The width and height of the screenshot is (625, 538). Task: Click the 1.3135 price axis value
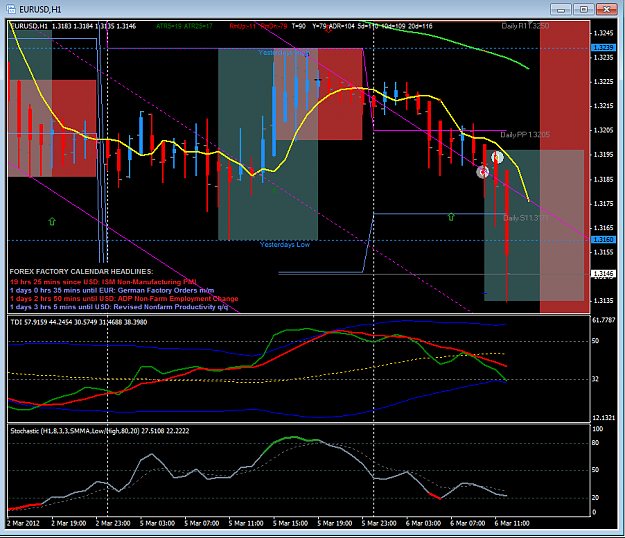point(603,301)
